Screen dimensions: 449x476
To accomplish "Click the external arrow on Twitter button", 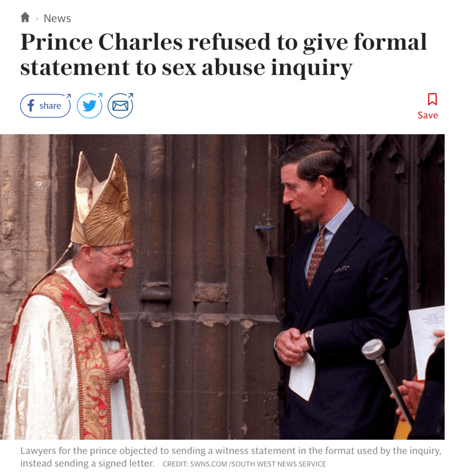I will tap(100, 96).
